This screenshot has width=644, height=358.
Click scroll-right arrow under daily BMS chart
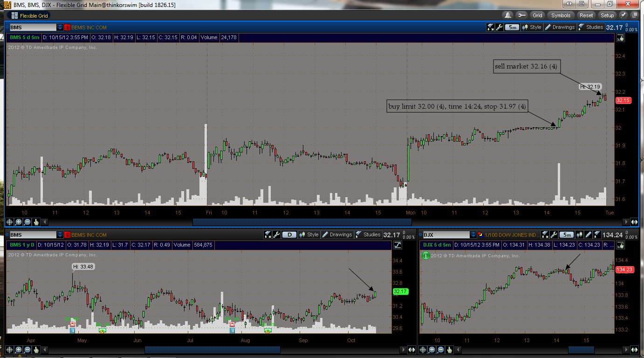pos(403,349)
